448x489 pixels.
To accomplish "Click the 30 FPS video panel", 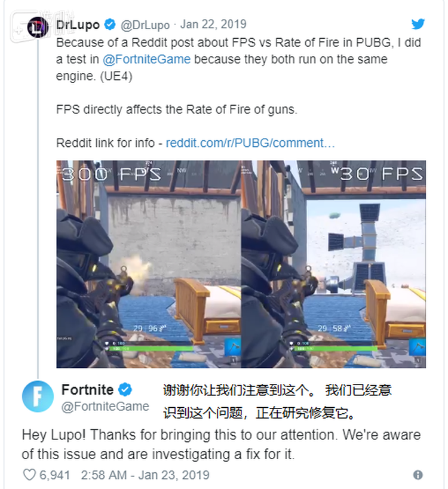I will 333,264.
